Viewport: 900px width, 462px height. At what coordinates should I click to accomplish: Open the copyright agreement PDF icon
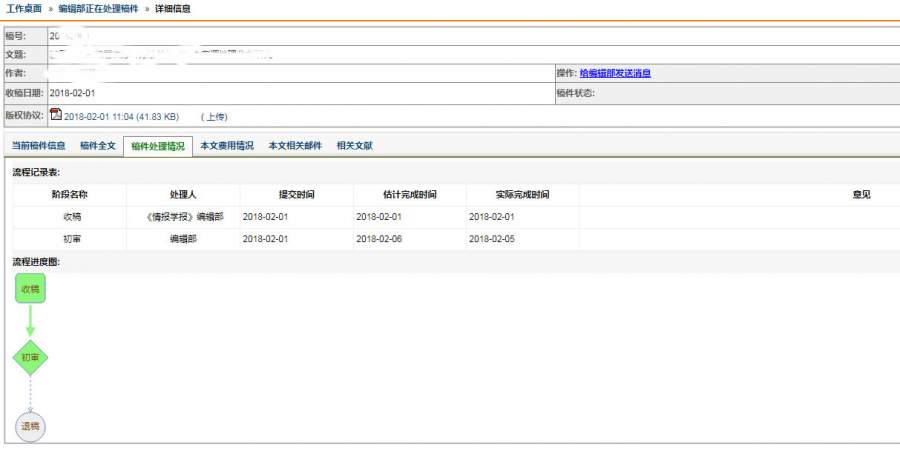click(x=56, y=114)
